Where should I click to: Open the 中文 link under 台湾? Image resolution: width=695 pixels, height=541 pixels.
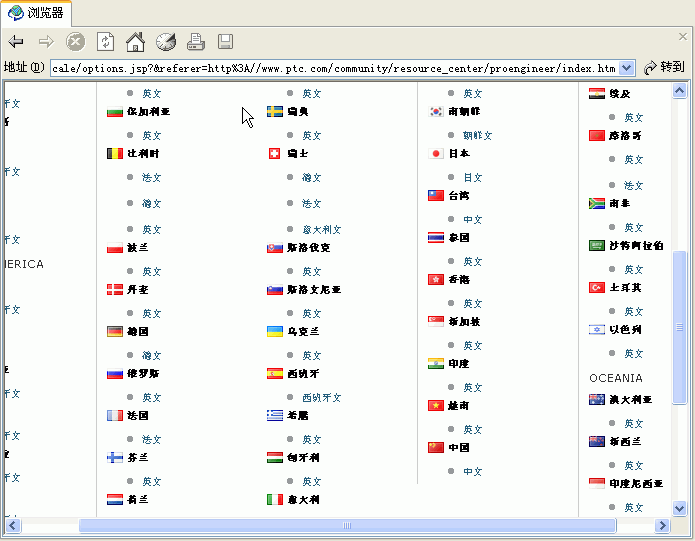(x=473, y=220)
